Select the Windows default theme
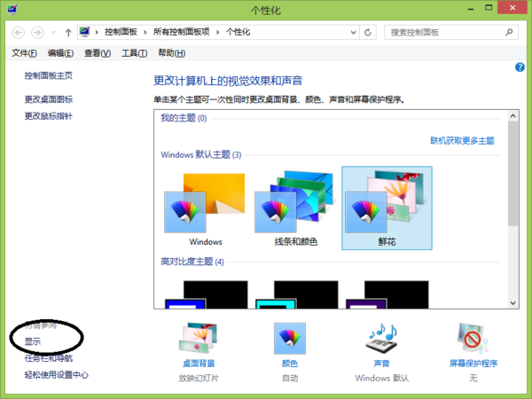 (x=206, y=208)
